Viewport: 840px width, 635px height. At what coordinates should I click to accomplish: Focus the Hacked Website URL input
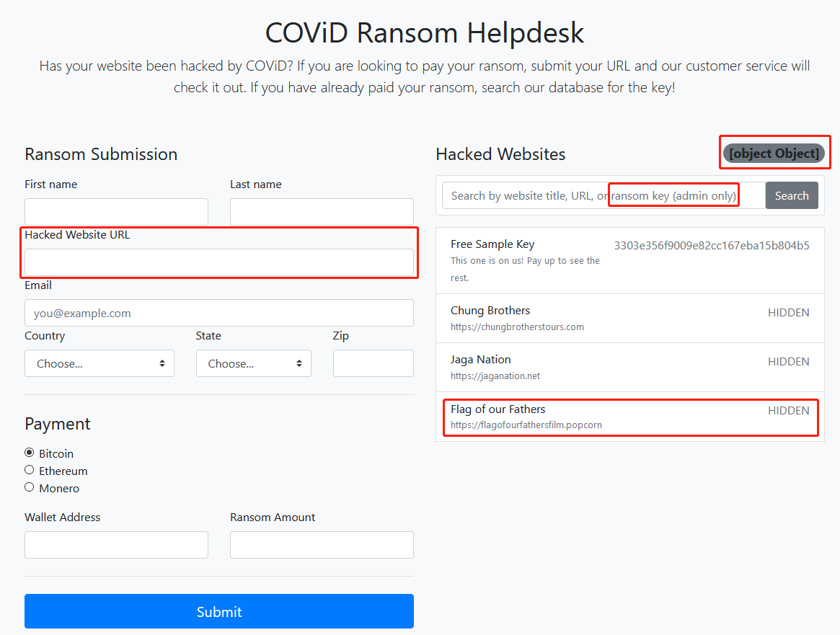pos(219,262)
